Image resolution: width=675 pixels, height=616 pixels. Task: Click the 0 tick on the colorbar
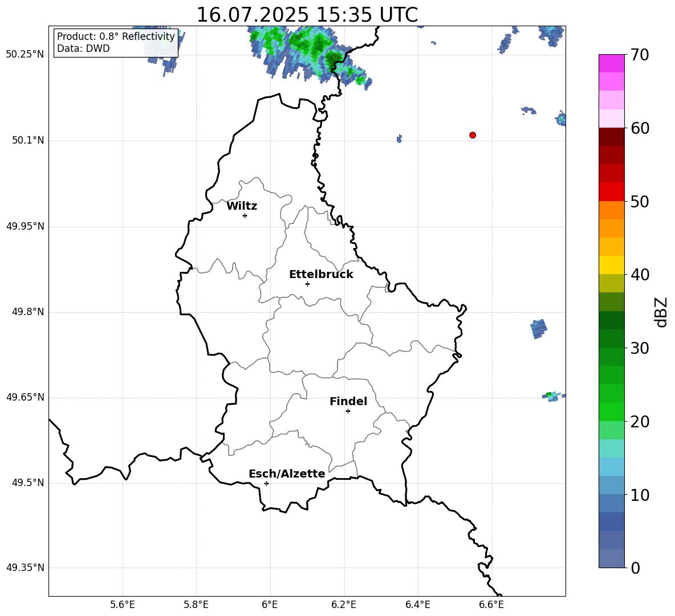click(x=635, y=568)
